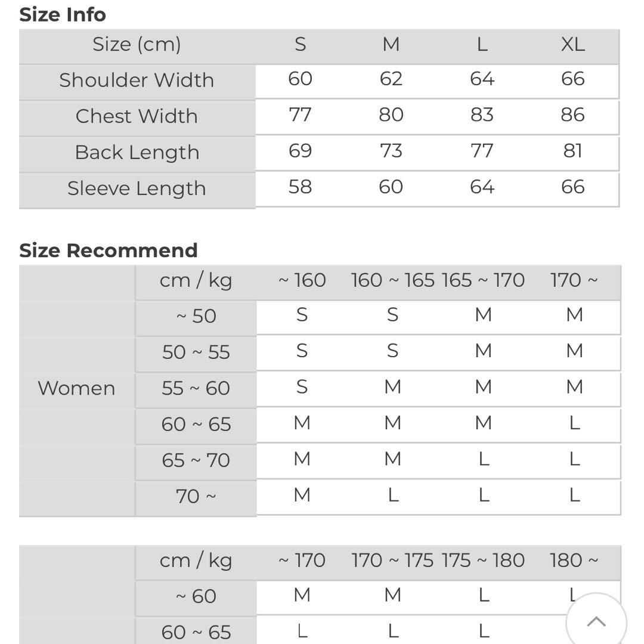Select the Size (cm) header cell
This screenshot has width=644, height=644.
[x=137, y=44]
